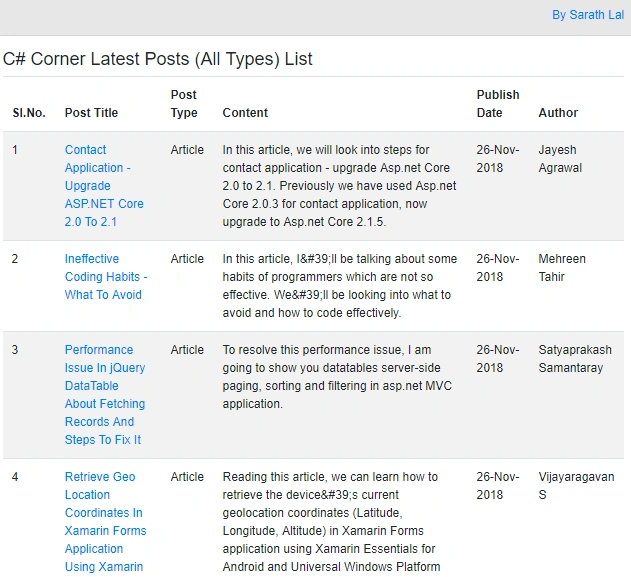
Task: Open the Performance Issue In jQuery DataTable post
Action: pos(105,395)
